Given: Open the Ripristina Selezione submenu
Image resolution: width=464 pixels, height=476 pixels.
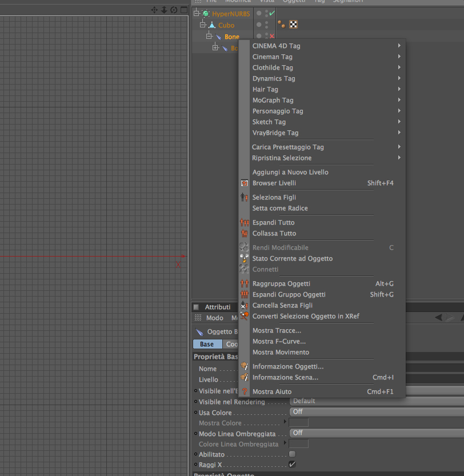Looking at the screenshot, I should 322,158.
